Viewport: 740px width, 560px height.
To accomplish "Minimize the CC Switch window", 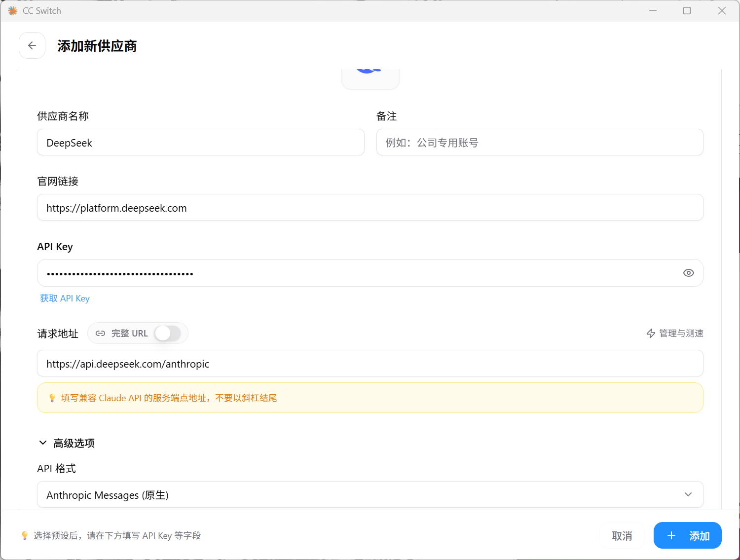I will click(653, 11).
